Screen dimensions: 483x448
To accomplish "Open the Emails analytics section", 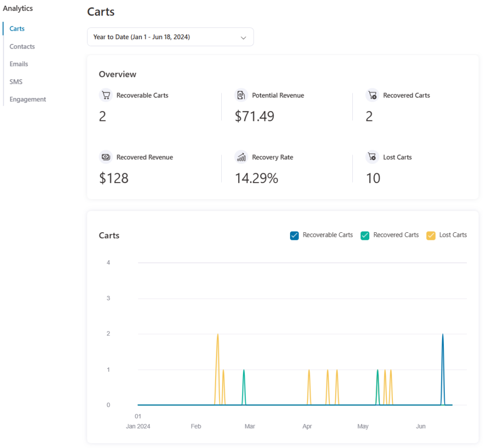I will click(18, 64).
